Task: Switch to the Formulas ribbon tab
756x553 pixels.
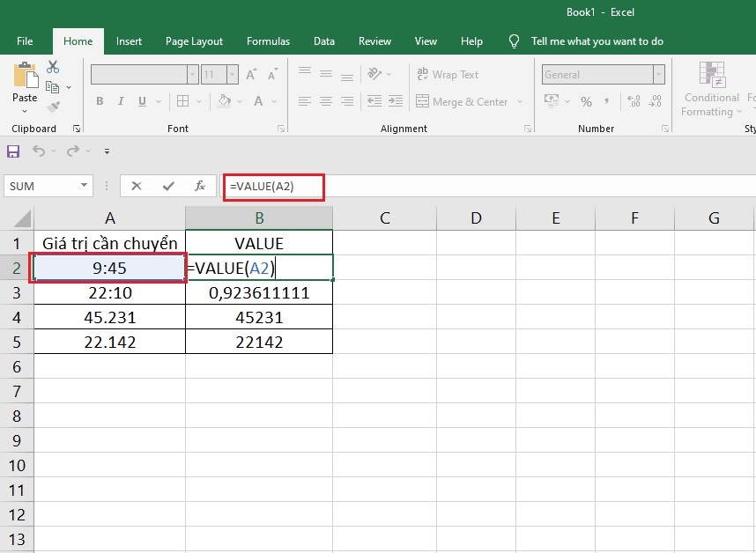Action: click(268, 41)
